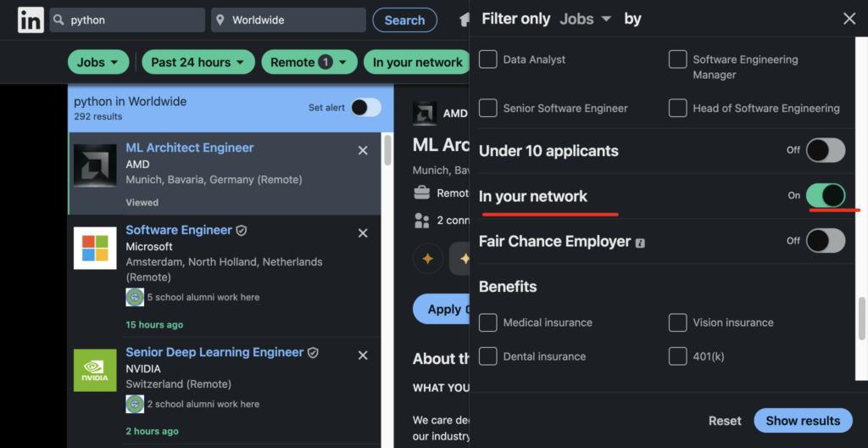Dismiss the Senior Deep Learning Engineer job
Screen dimensions: 868x448
point(363,355)
